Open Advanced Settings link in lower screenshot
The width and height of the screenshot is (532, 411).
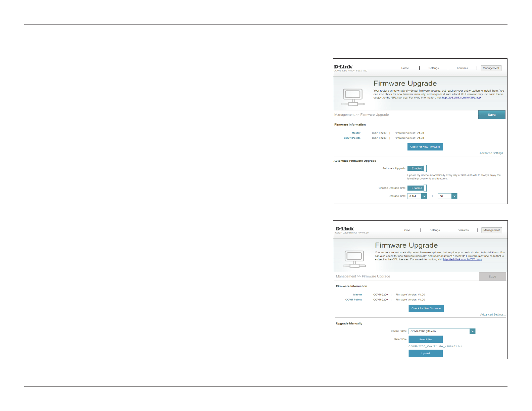pyautogui.click(x=493, y=315)
